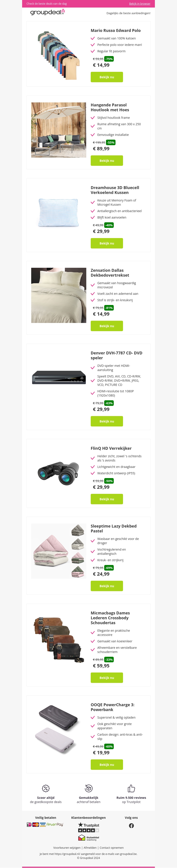Open 'Bekijk in browser' link
Viewport: 177px width, 868px height.
pos(140,4)
